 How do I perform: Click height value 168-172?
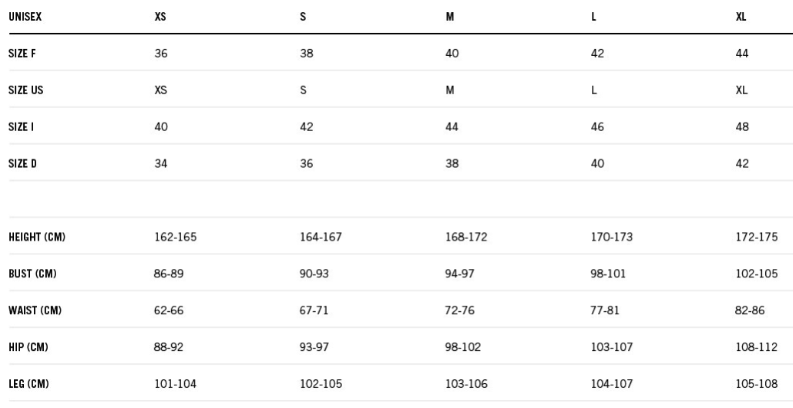tap(466, 237)
